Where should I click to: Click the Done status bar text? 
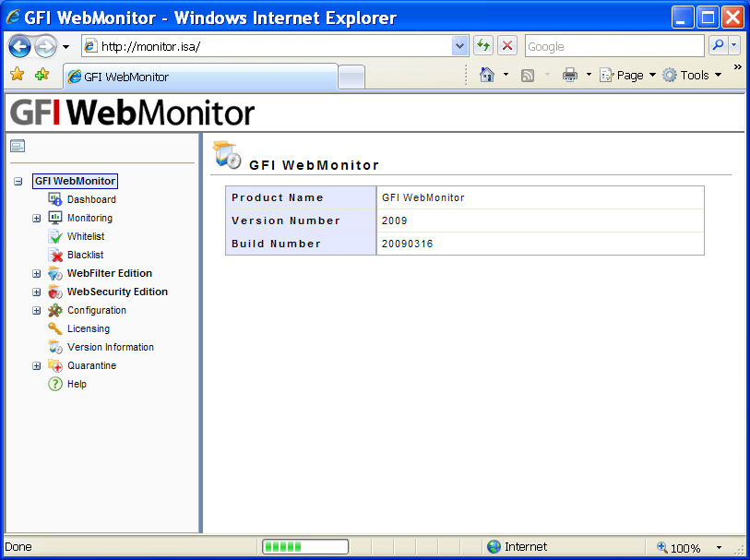click(x=18, y=546)
